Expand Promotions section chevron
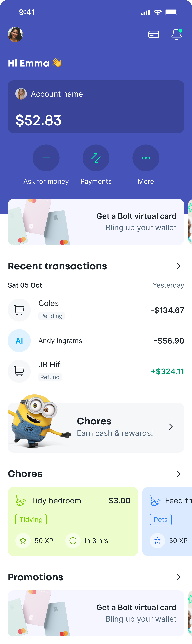 178,577
